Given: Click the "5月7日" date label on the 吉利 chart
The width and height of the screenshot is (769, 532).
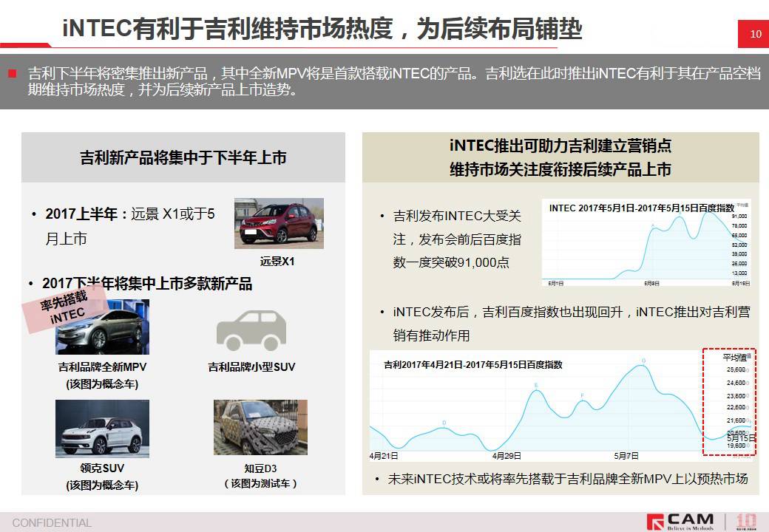Looking at the screenshot, I should [x=626, y=456].
